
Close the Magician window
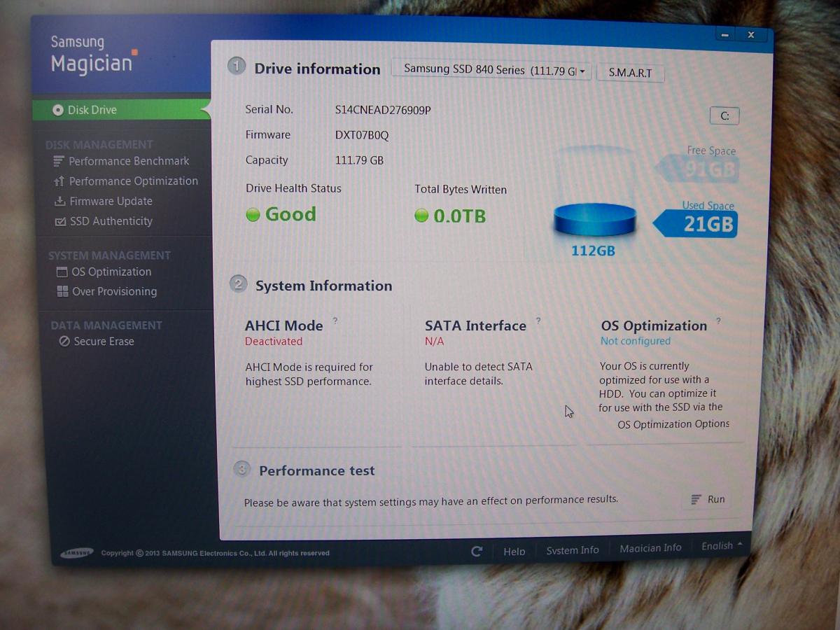click(x=750, y=36)
